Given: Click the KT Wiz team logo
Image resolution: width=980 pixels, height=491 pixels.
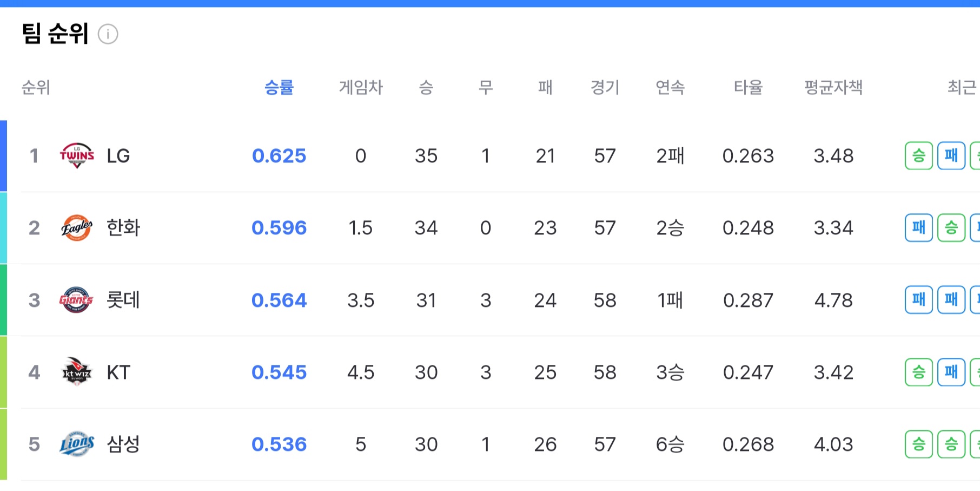Looking at the screenshot, I should pyautogui.click(x=77, y=372).
